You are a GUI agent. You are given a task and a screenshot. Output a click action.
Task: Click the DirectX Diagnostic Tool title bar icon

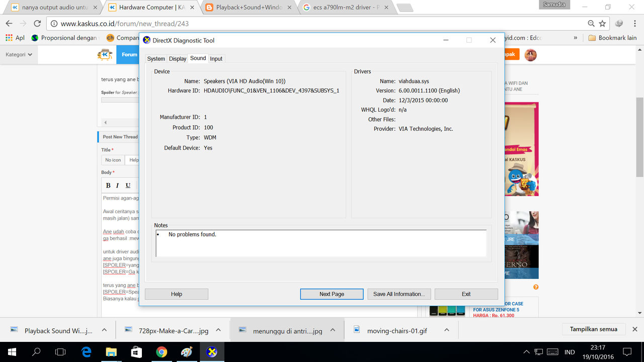(x=146, y=40)
